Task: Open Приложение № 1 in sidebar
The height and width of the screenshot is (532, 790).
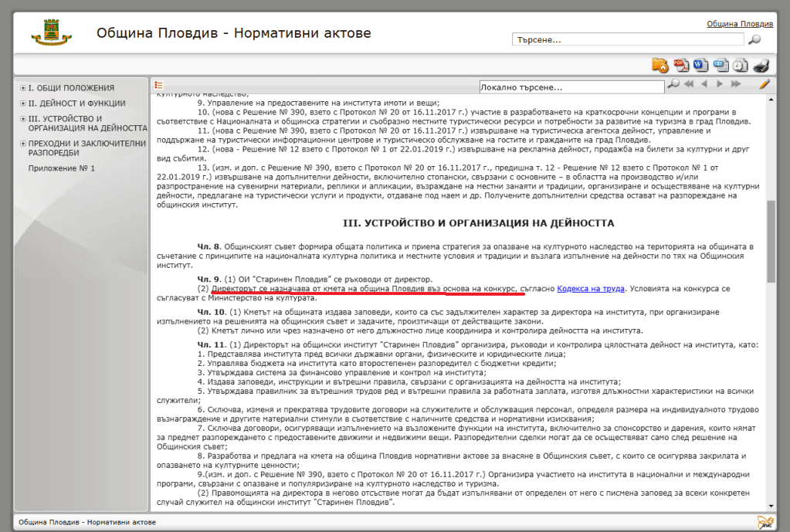Action: (x=61, y=168)
